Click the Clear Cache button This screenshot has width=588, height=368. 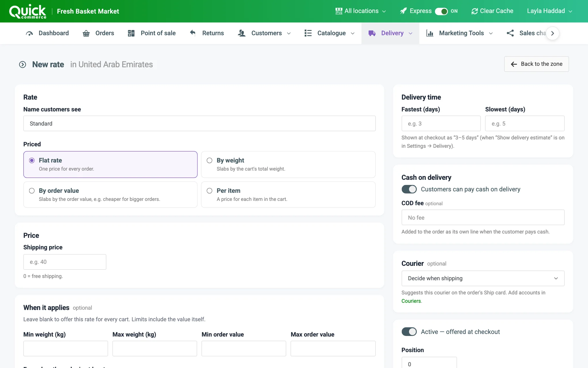pos(492,11)
